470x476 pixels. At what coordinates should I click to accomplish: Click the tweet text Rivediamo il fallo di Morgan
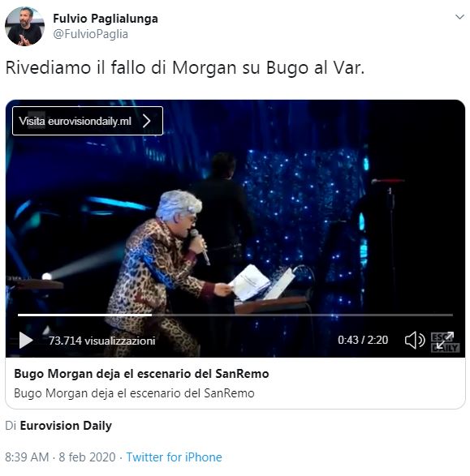click(x=185, y=67)
